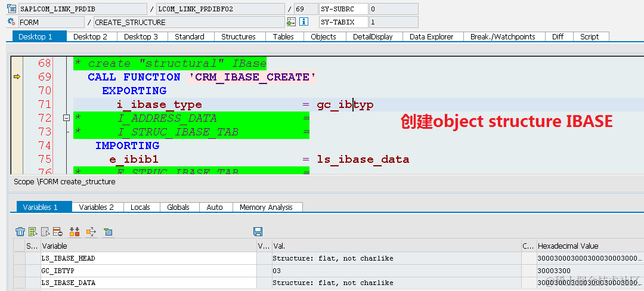Click the orange download-arrows variable icon
Viewport: 644px width, 291px height.
point(75,231)
